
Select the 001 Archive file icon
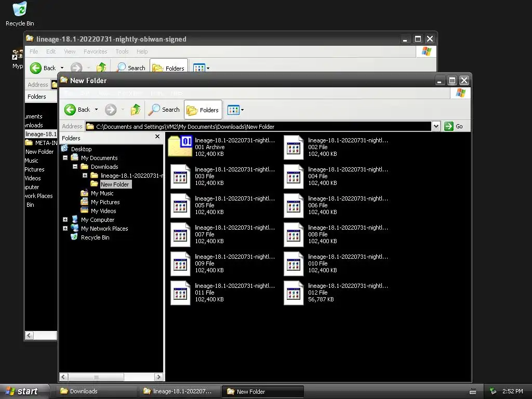point(180,146)
